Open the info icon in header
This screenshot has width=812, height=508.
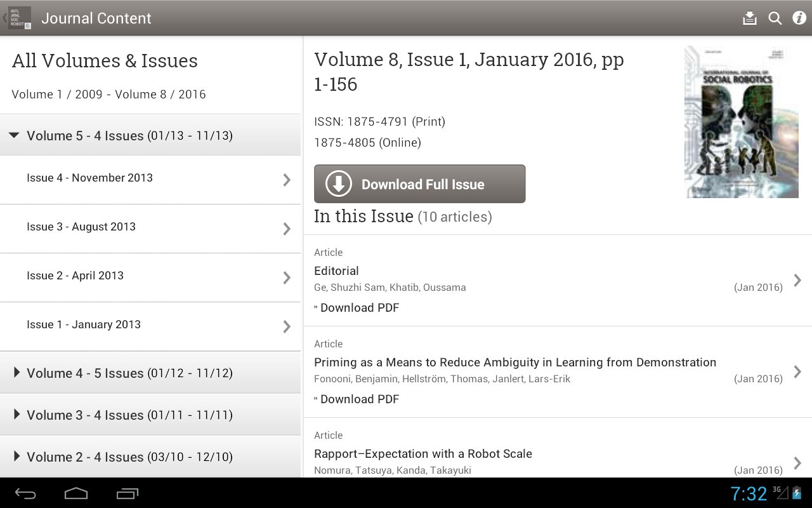click(x=799, y=18)
